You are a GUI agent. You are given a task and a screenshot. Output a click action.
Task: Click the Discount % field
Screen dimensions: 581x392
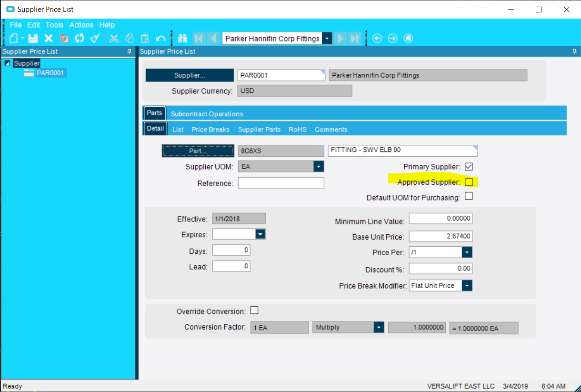441,269
